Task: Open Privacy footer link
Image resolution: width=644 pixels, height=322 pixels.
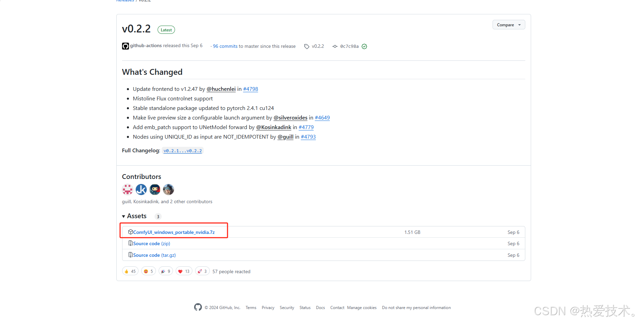Action: [268, 308]
